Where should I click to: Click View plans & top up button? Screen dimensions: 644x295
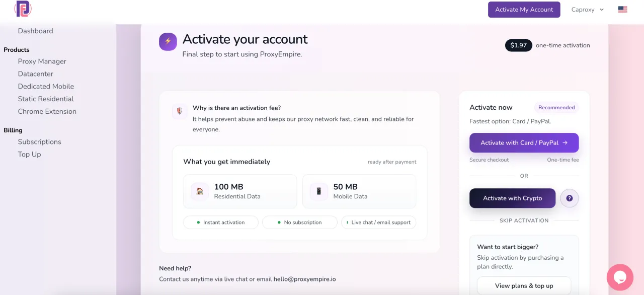pyautogui.click(x=524, y=285)
